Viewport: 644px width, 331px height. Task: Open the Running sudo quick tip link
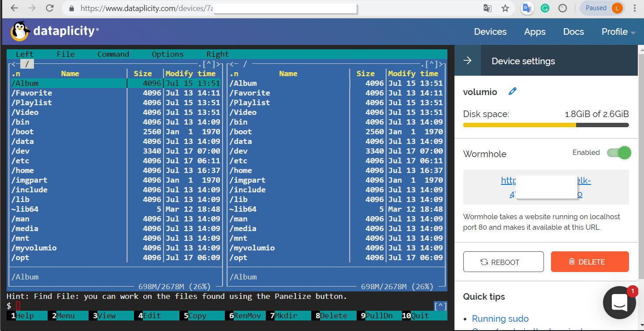click(x=500, y=319)
